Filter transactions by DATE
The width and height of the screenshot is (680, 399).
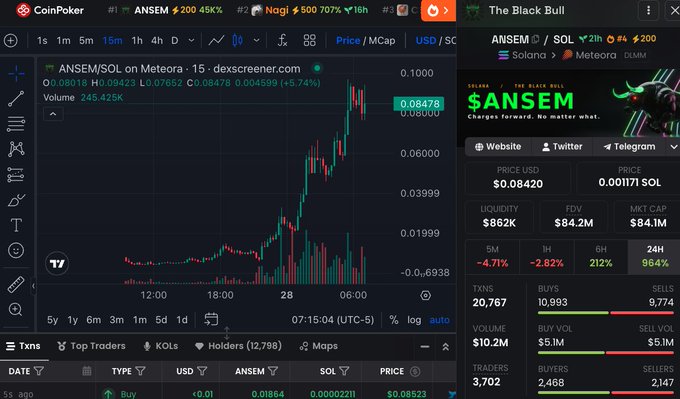[39, 371]
